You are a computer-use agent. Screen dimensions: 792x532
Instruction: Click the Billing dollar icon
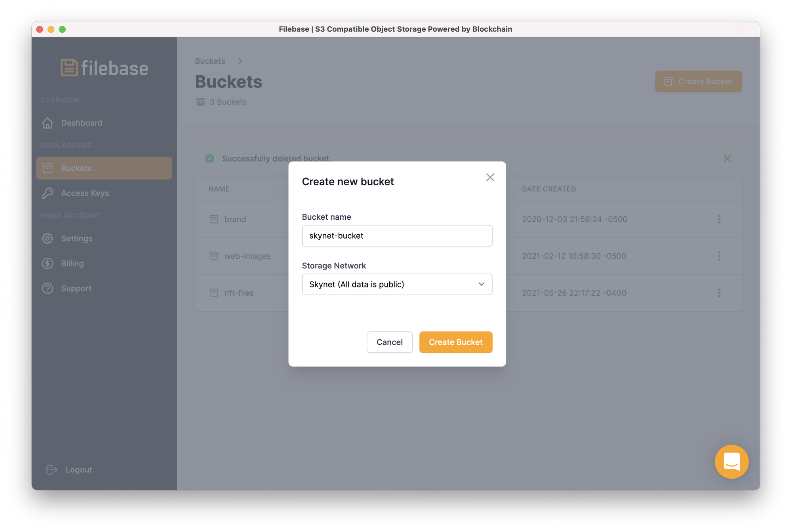(48, 263)
